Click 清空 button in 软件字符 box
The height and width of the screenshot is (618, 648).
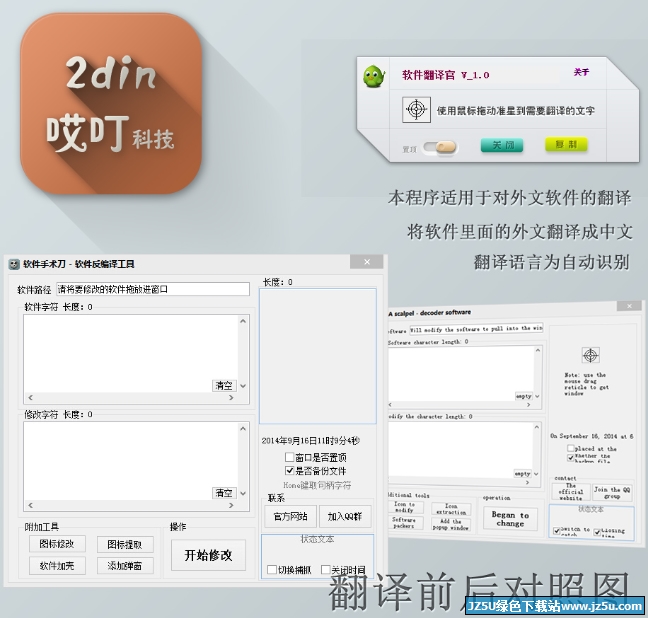224,386
